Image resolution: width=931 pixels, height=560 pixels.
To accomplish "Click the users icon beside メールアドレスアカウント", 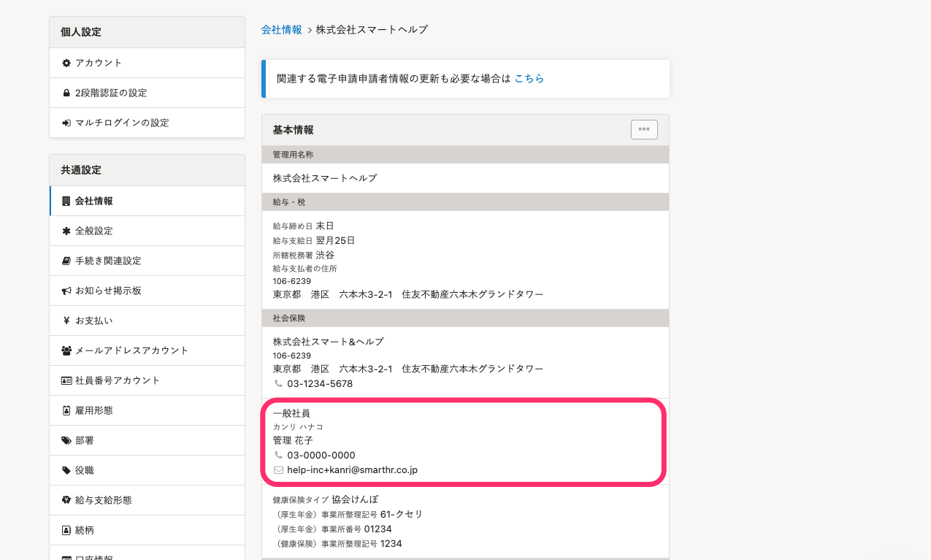I will 66,350.
